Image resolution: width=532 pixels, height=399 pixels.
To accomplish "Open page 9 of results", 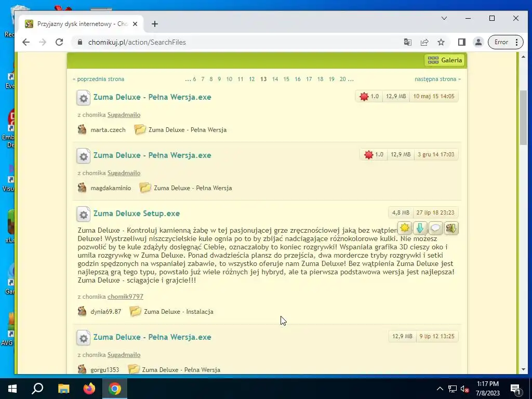I will [219, 79].
